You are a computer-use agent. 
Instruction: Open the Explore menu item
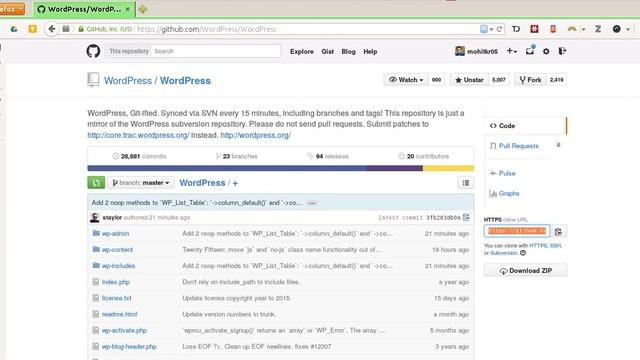(302, 51)
